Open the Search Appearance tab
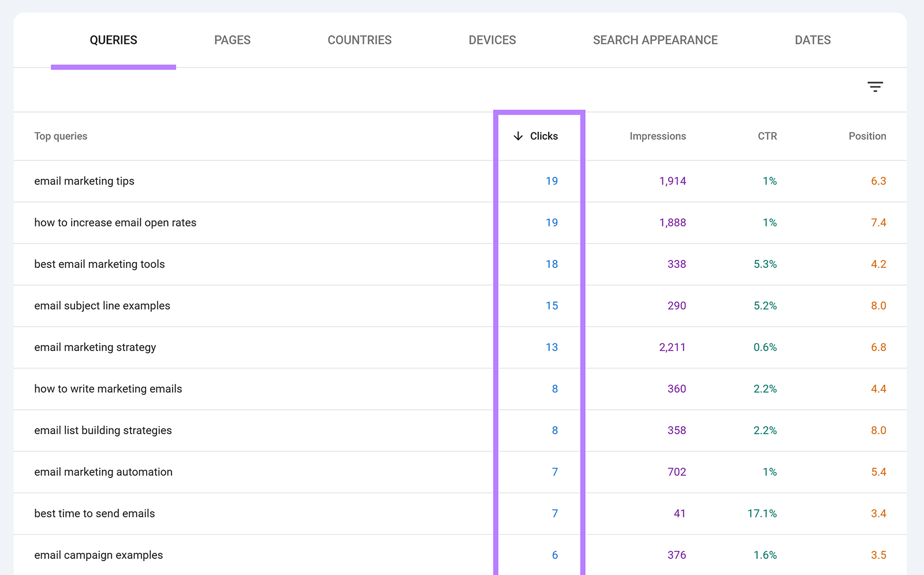Screen dimensions: 924x575 coord(655,40)
